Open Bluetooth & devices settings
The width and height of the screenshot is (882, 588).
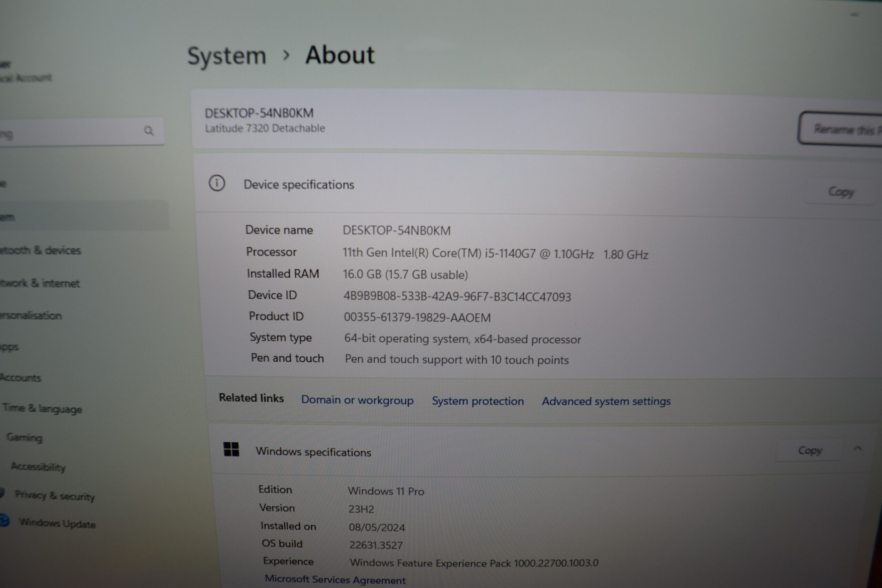point(40,250)
